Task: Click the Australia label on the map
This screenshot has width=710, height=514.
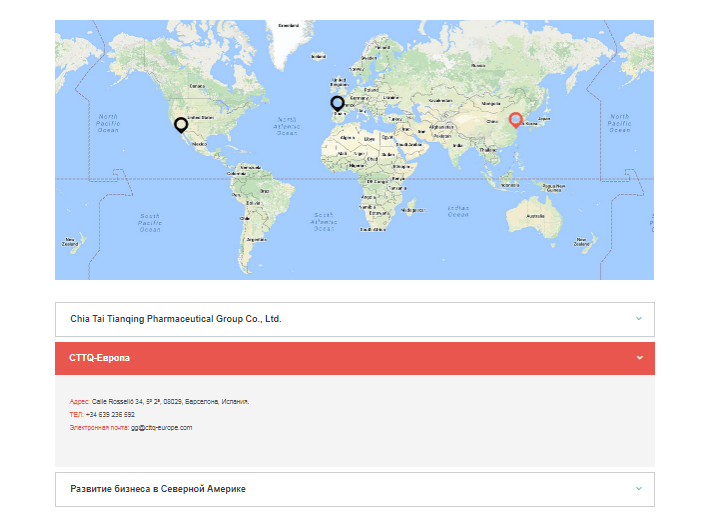Action: tap(536, 216)
